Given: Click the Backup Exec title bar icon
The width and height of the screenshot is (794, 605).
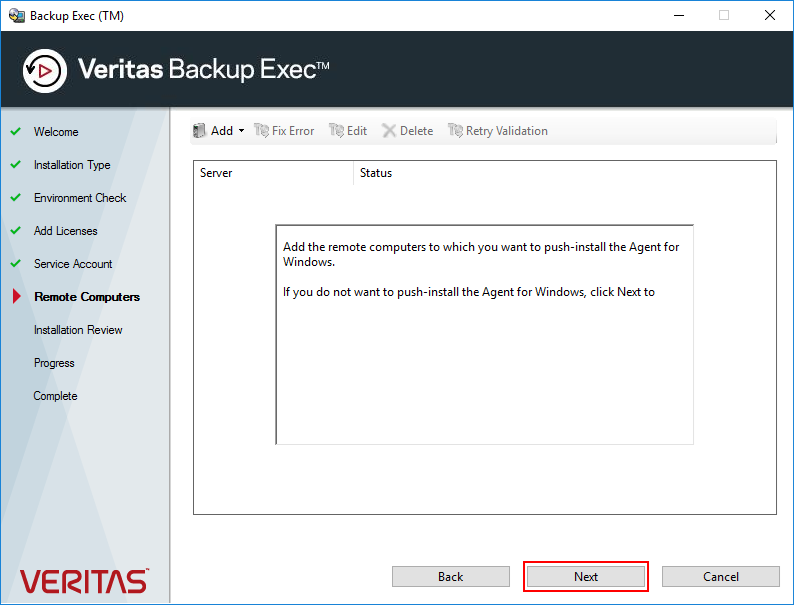Looking at the screenshot, I should coord(17,16).
